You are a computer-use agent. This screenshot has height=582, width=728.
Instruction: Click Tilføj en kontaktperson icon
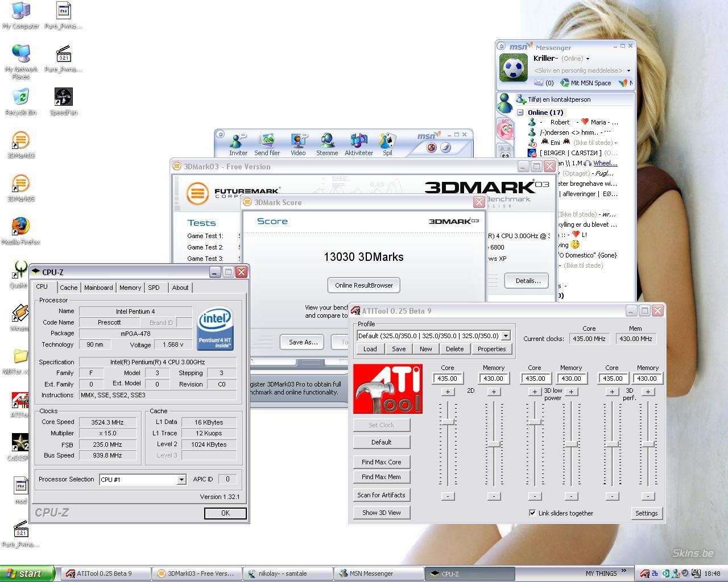click(520, 99)
